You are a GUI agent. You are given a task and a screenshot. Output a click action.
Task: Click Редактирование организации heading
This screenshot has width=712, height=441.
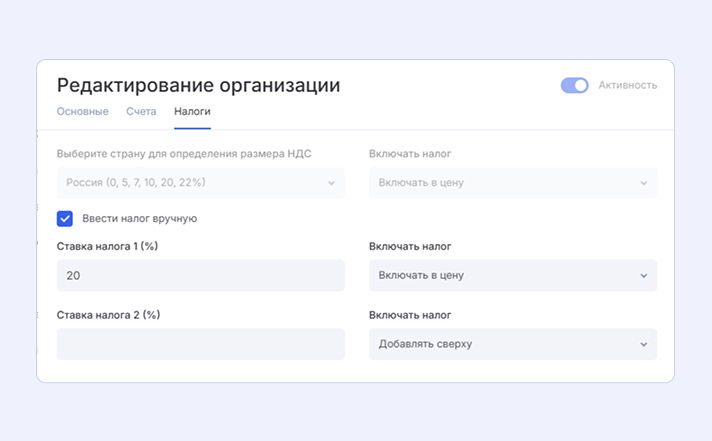coord(198,85)
